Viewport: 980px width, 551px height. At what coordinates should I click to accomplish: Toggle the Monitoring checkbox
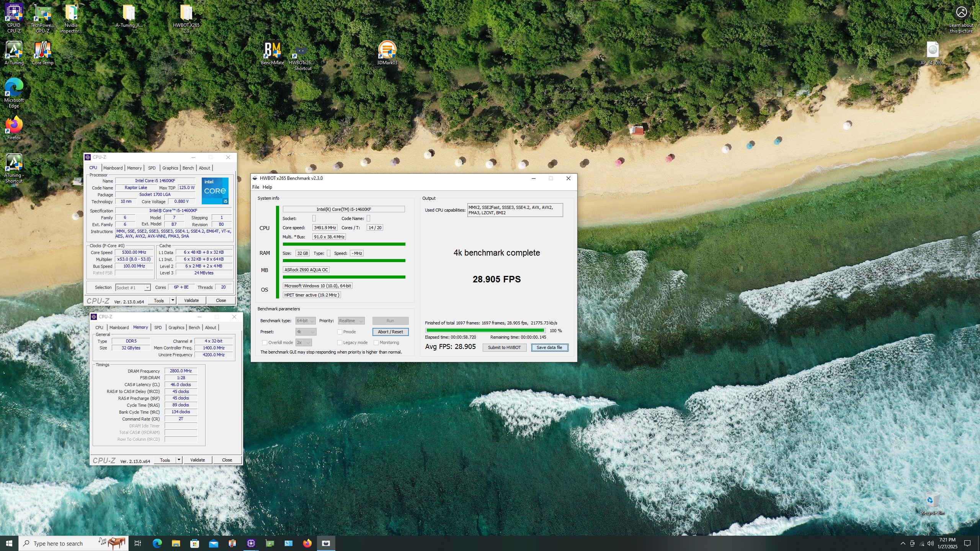coord(376,342)
